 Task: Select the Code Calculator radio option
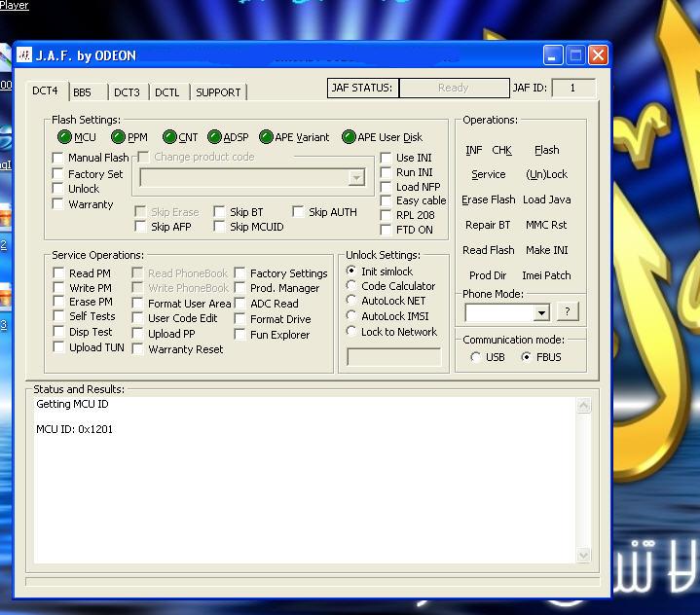coord(351,286)
